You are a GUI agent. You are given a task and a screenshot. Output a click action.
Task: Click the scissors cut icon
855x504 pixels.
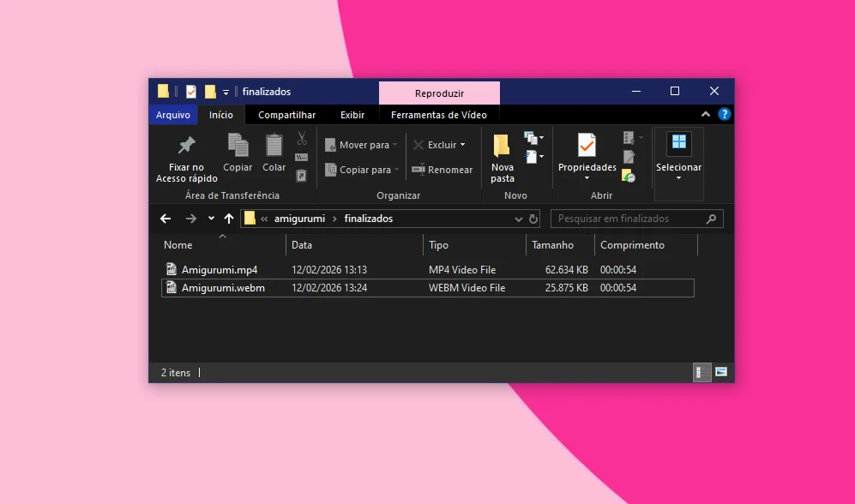pos(302,138)
